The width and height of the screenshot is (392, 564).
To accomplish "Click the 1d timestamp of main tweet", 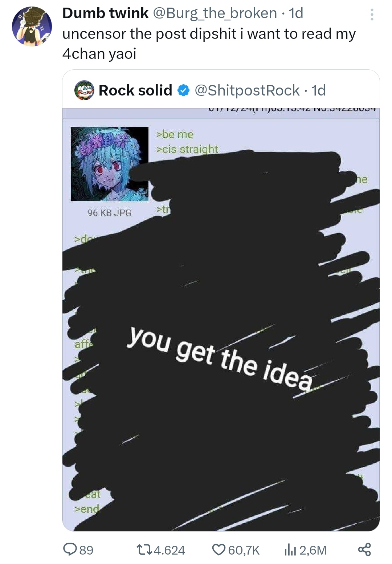I will coord(296,13).
